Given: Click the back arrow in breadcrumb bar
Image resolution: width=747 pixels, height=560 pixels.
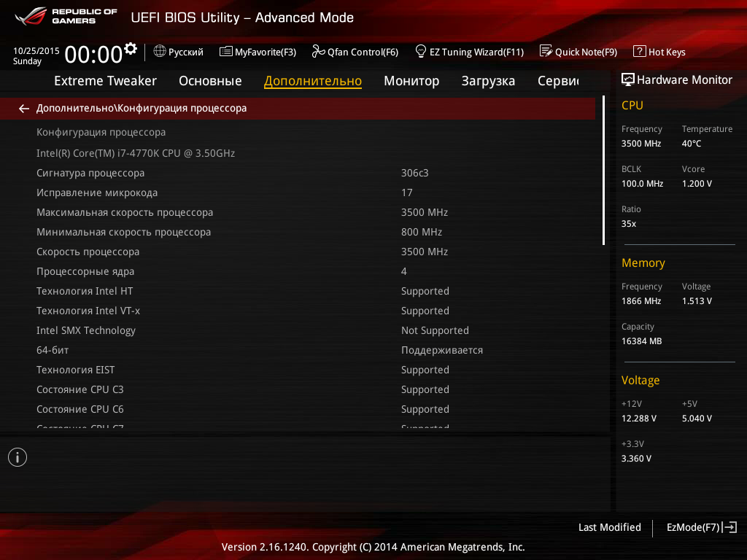Looking at the screenshot, I should [24, 109].
